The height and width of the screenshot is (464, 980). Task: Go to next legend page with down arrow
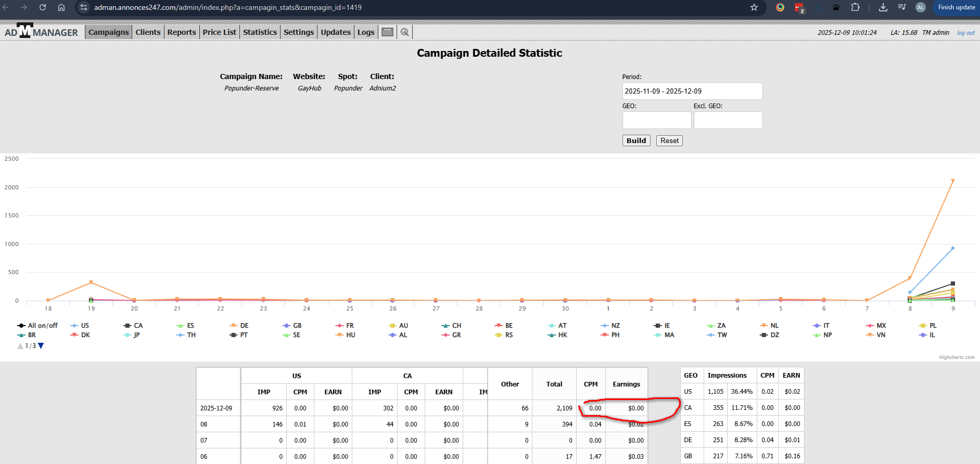41,346
